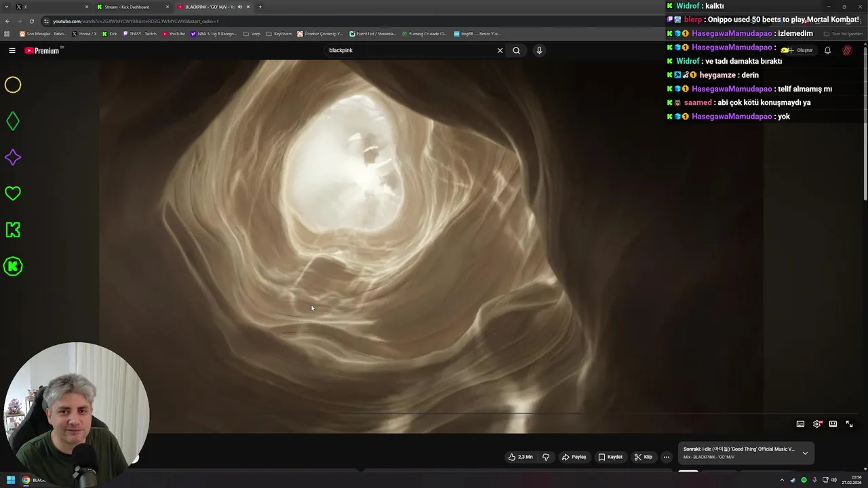
Task: Open the YouTube hamburger guide menu
Action: (12, 50)
